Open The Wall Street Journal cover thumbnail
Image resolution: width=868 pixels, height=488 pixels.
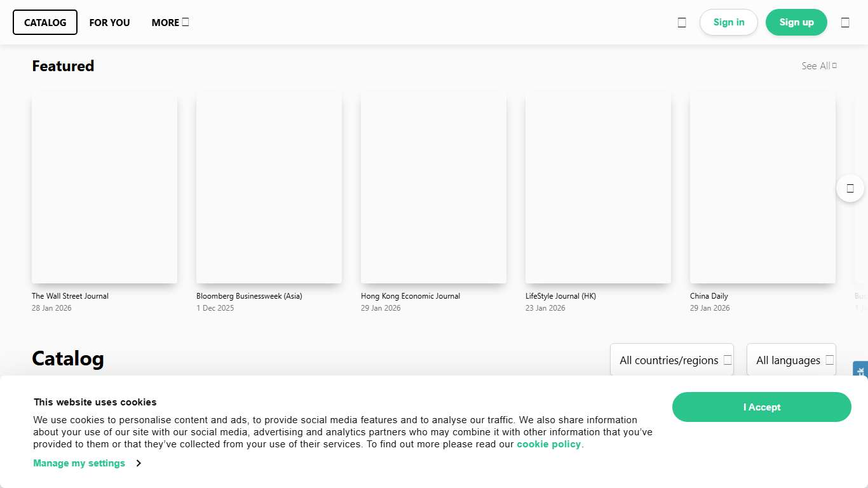(104, 187)
